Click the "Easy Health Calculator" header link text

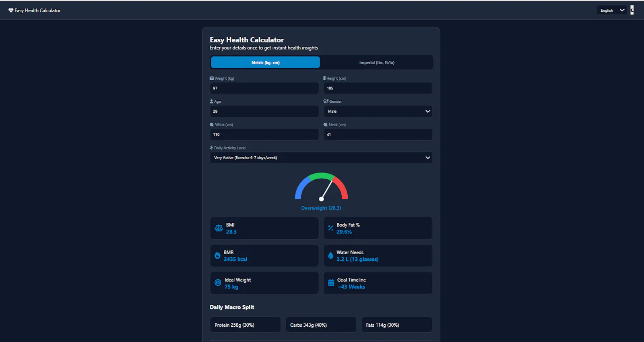pos(38,10)
